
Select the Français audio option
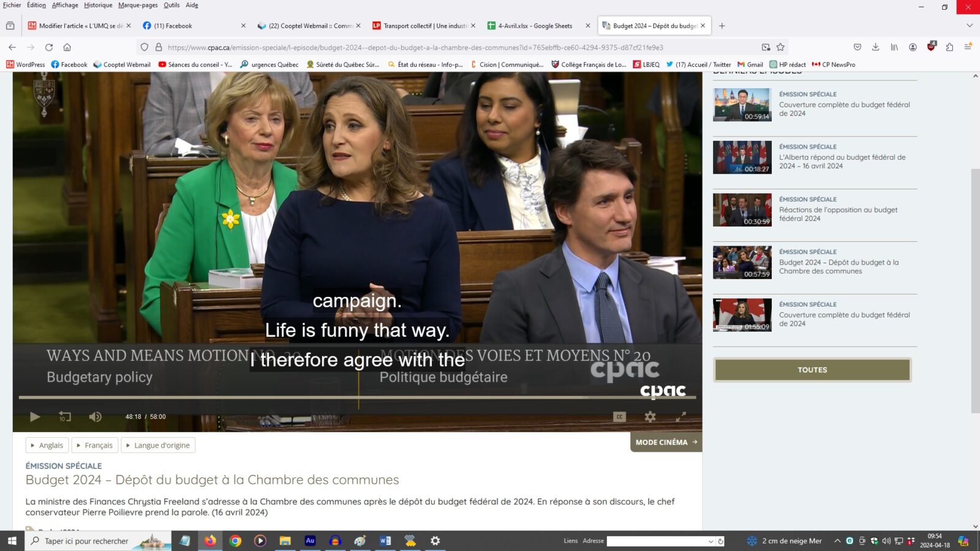click(x=94, y=445)
